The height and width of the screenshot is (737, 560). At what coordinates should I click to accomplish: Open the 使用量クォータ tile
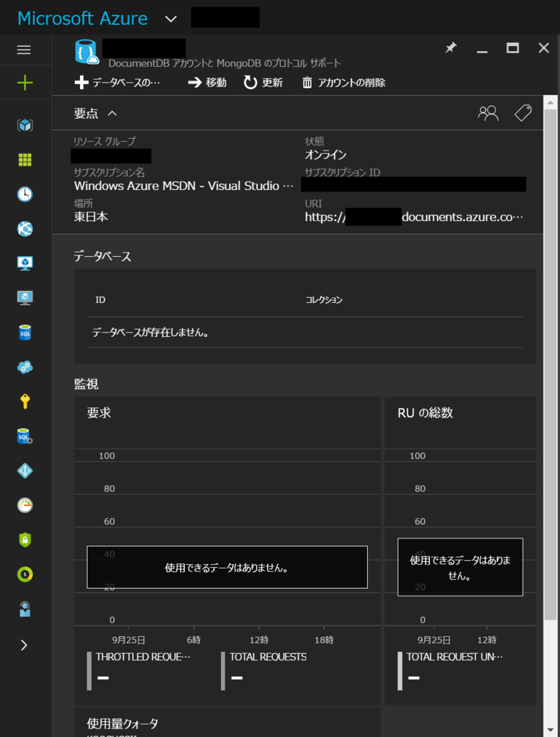tap(227, 723)
